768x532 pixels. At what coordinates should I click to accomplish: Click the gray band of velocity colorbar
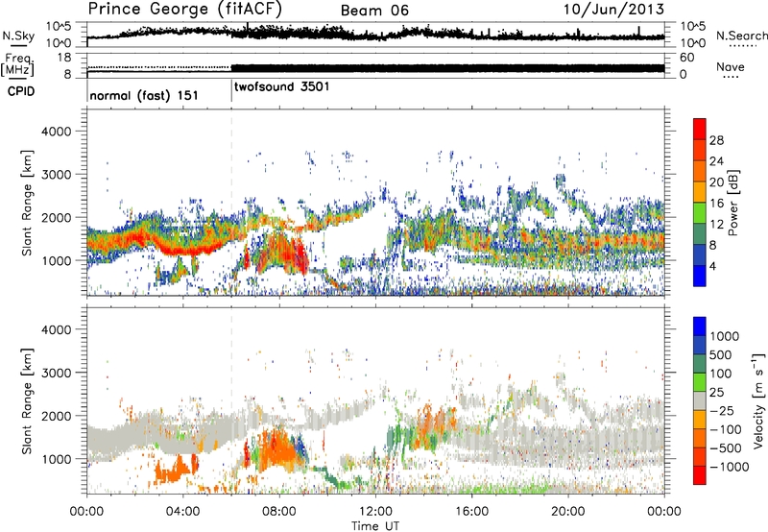click(700, 400)
